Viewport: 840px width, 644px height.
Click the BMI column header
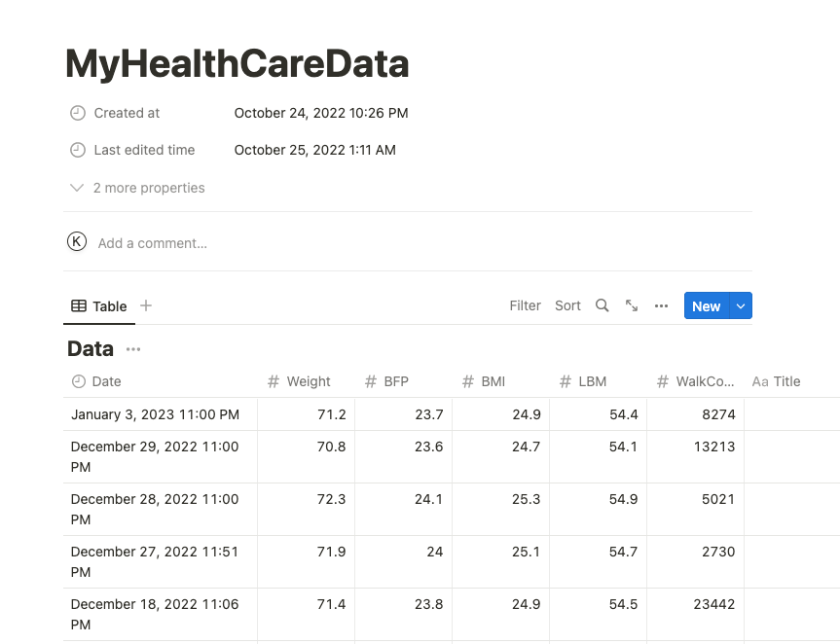(493, 381)
